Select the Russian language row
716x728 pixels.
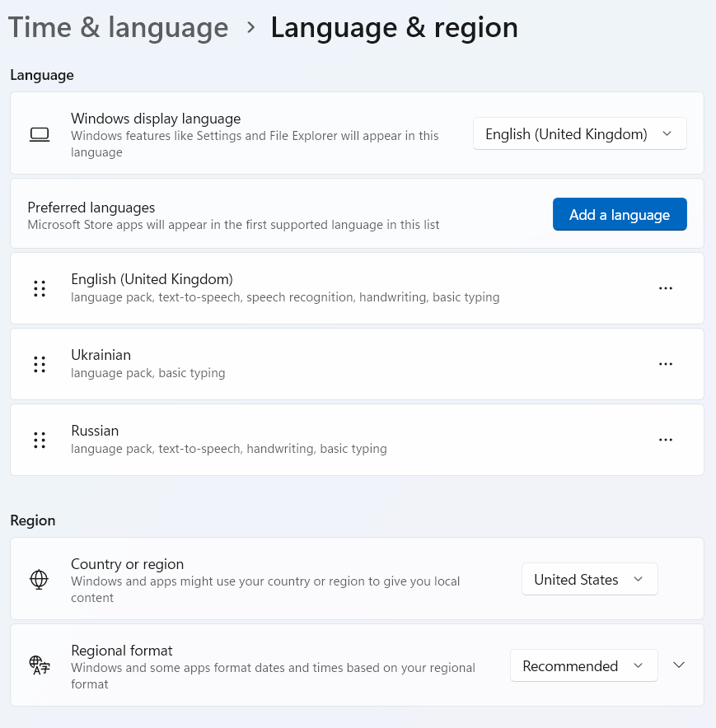click(x=330, y=440)
